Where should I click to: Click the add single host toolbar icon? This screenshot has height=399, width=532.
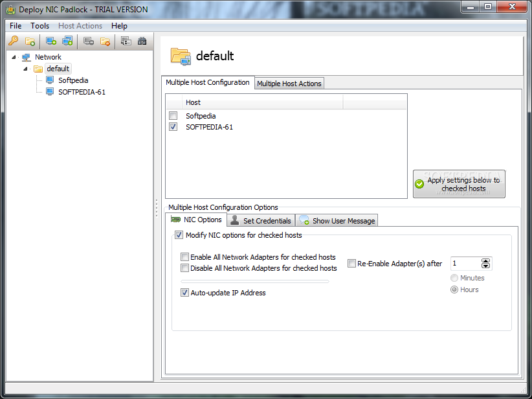51,41
